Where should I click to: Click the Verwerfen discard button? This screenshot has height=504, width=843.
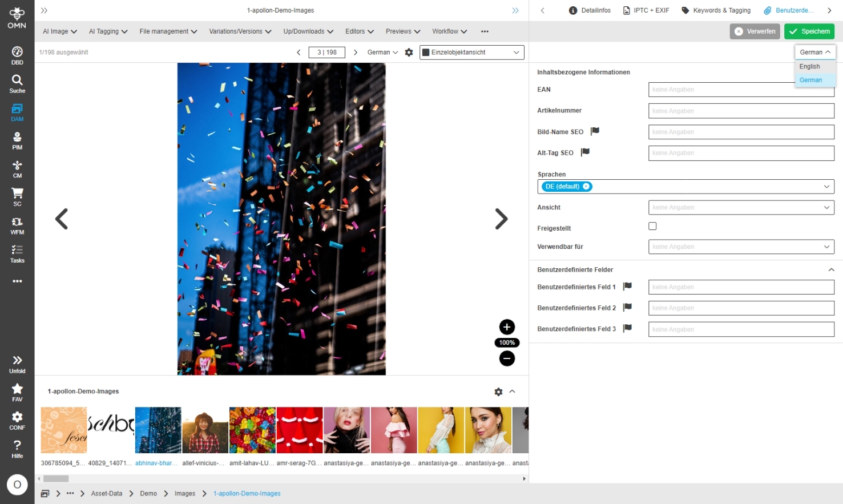pyautogui.click(x=755, y=31)
